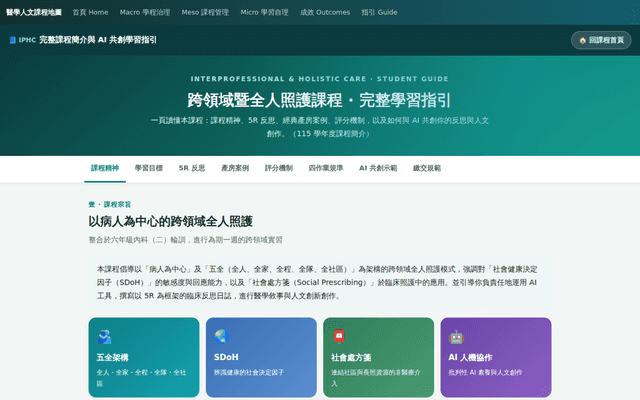Switch to the AI 共創示範 tab
The image size is (640, 400).
click(378, 168)
